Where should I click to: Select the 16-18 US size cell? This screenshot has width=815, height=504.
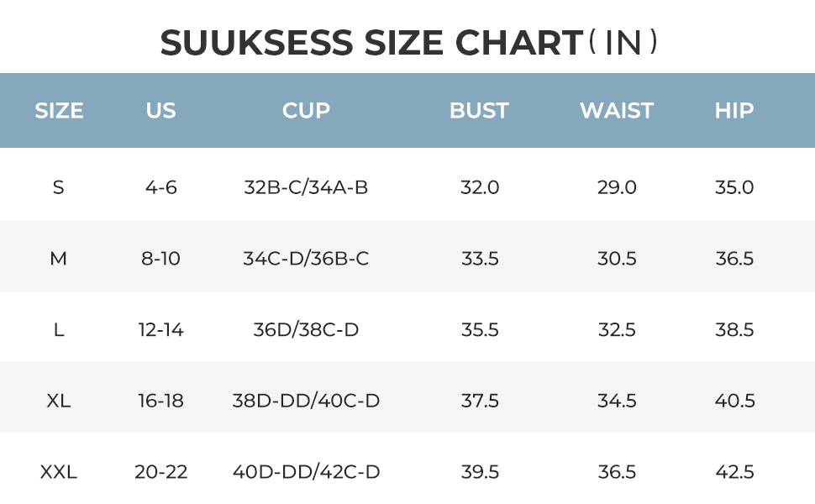[x=160, y=402]
